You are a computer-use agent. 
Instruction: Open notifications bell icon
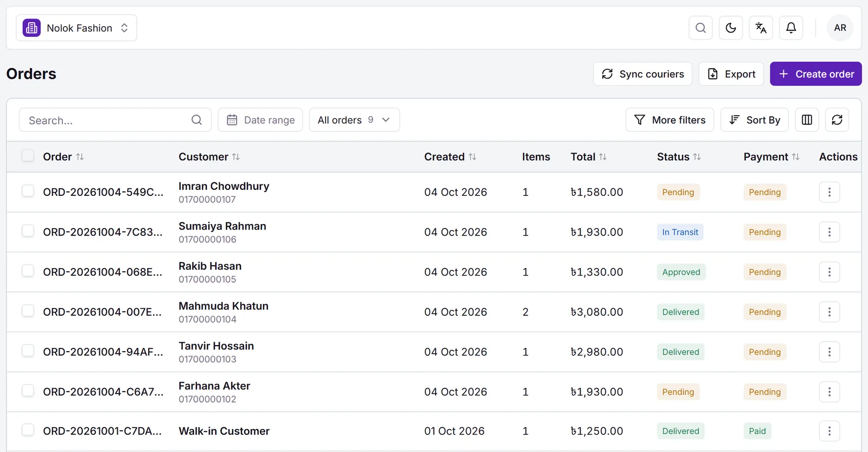point(791,28)
